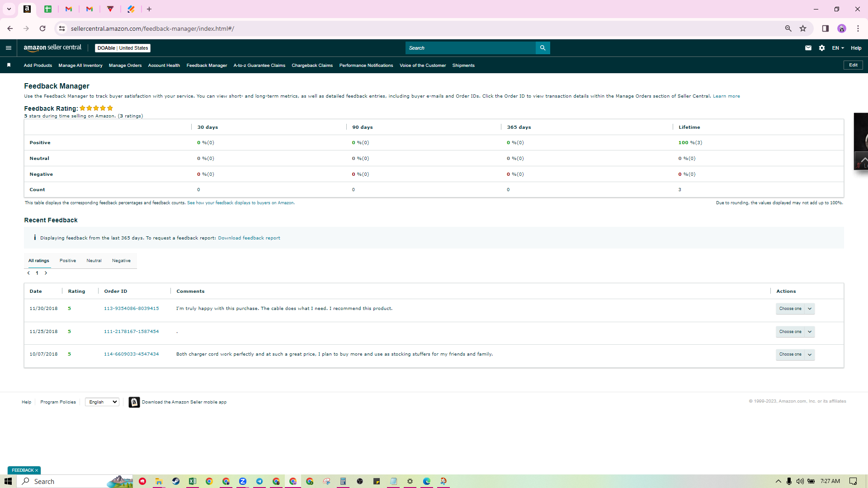Open order ID 113-9354086-8039415
This screenshot has height=488, width=868.
pyautogui.click(x=132, y=309)
